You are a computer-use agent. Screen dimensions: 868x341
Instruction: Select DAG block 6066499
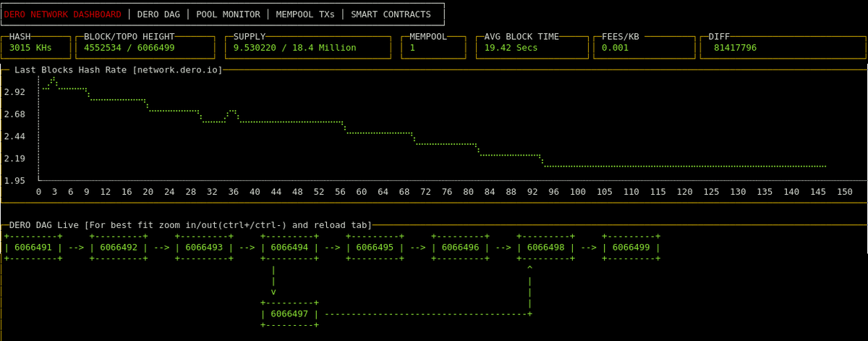click(631, 248)
